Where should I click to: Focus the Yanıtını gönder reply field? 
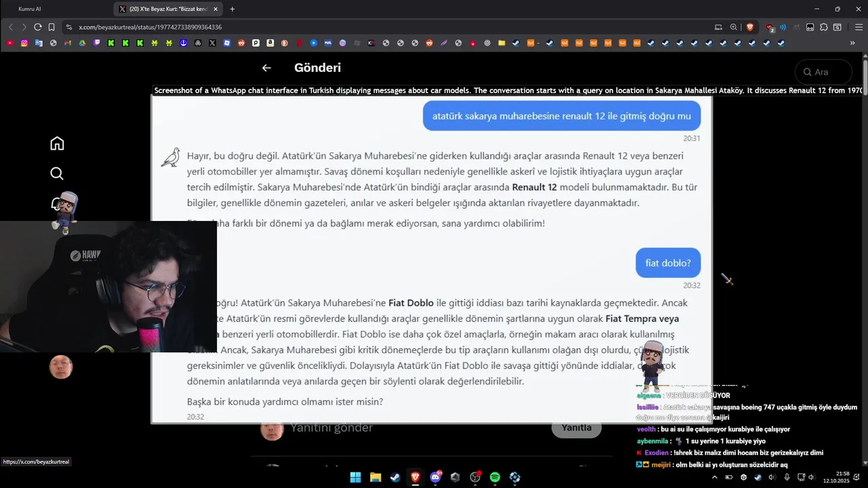(332, 428)
